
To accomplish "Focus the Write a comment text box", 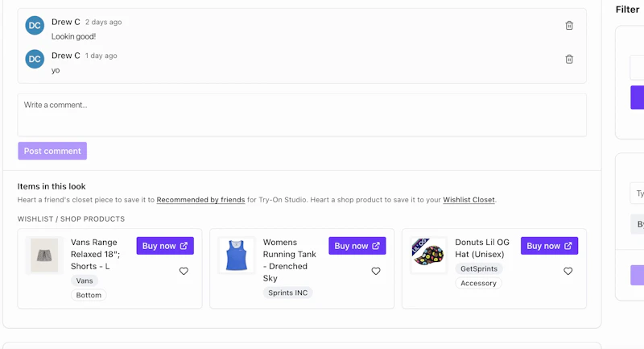I will [302, 115].
